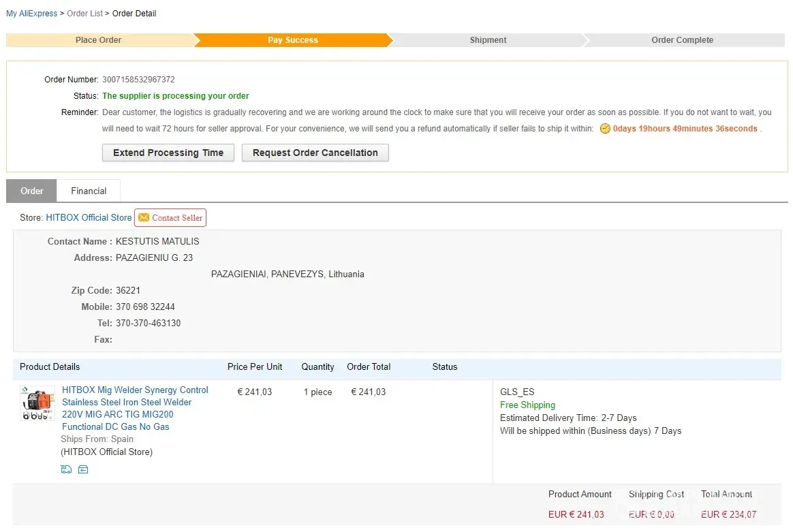Open the HITBOX welder product thumbnail
The image size is (793, 532).
click(x=37, y=403)
